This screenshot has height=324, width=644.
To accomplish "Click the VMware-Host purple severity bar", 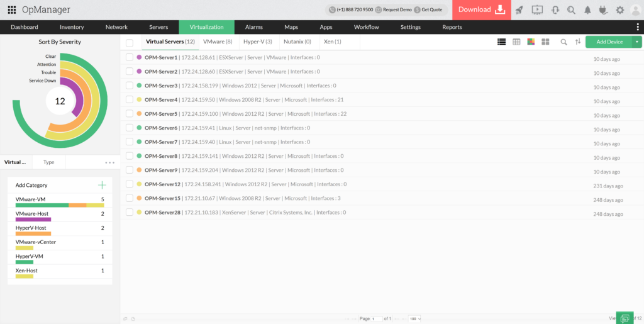I will point(33,220).
